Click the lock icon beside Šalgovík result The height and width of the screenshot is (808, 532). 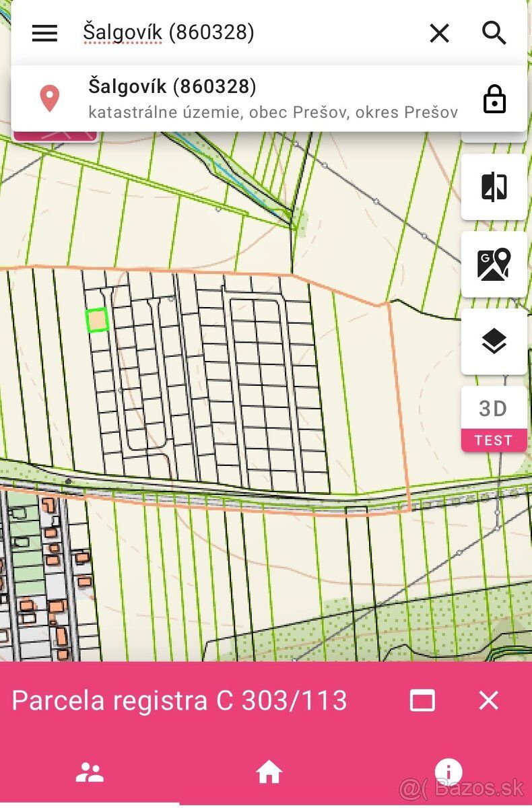(494, 99)
